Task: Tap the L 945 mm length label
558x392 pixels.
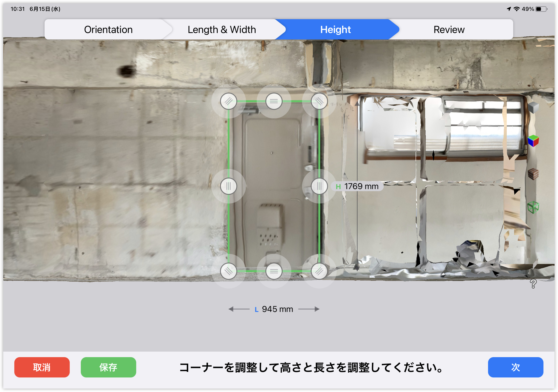Action: coord(274,309)
